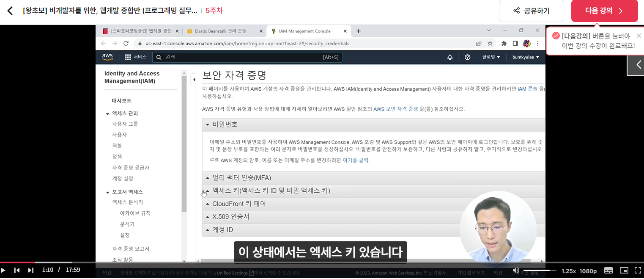Click browser forward arrow
Screen dimensions: 644x279
click(x=115, y=43)
